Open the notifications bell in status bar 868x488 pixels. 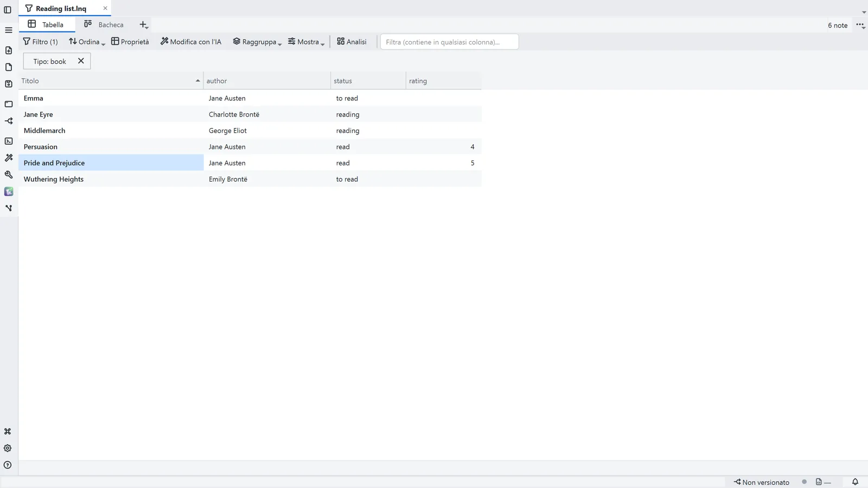[x=855, y=482]
